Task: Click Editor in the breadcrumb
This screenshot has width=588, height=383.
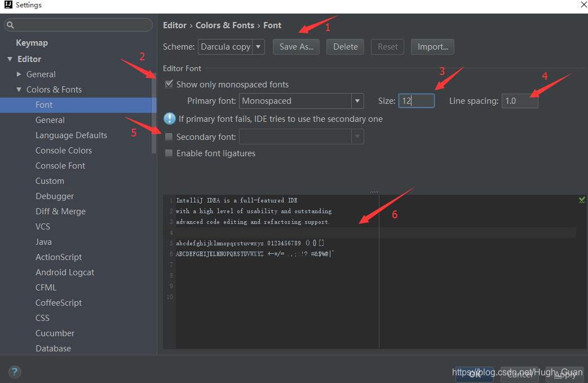Action: pos(175,25)
